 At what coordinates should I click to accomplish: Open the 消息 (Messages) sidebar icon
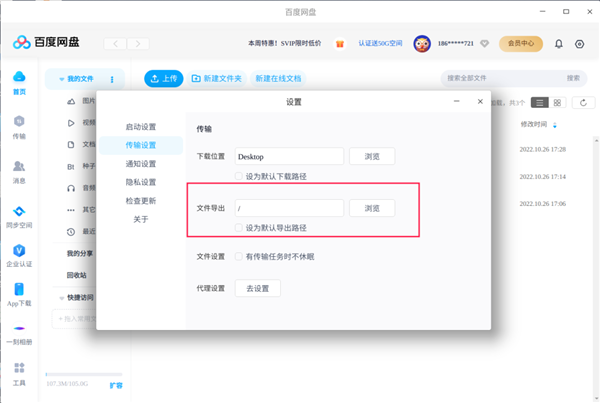(19, 171)
